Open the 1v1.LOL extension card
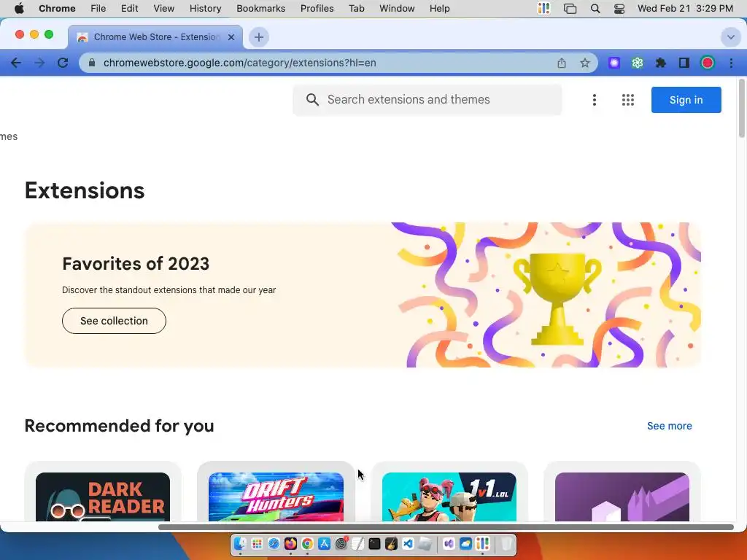The image size is (747, 560). click(449, 491)
